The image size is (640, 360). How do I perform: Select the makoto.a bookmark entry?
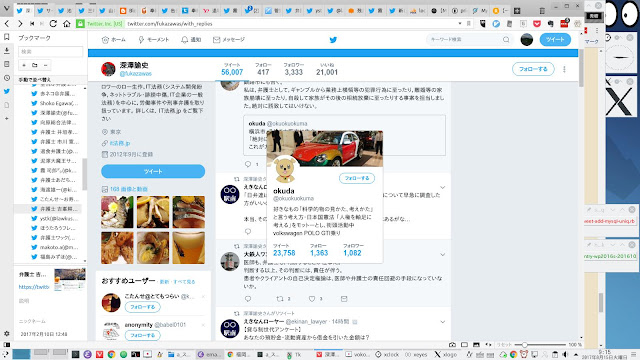pos(55,247)
